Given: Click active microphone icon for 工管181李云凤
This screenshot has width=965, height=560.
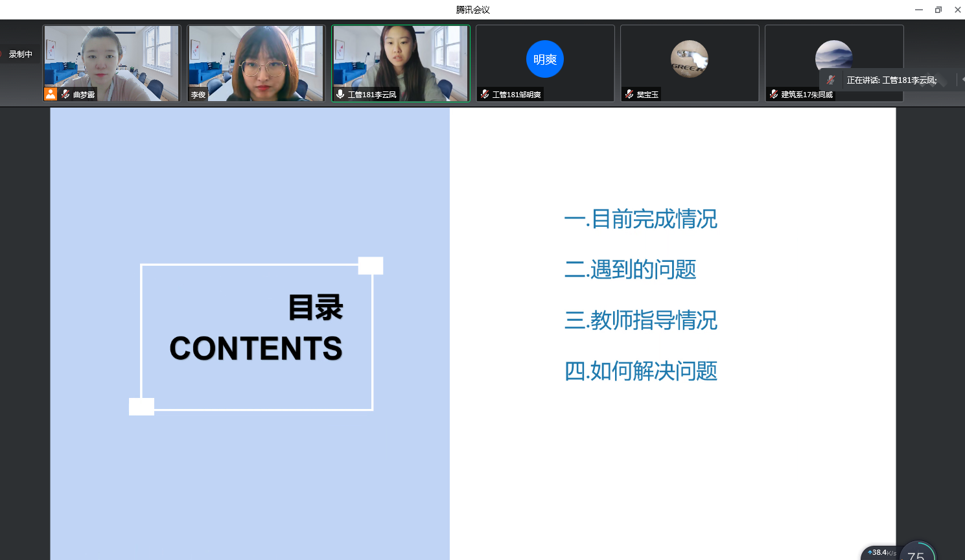Looking at the screenshot, I should (x=340, y=94).
